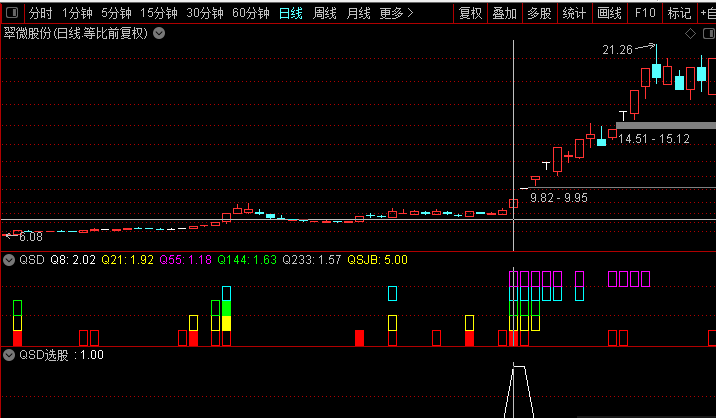The width and height of the screenshot is (716, 418).
Task: Click the 标记 mark button
Action: point(679,13)
